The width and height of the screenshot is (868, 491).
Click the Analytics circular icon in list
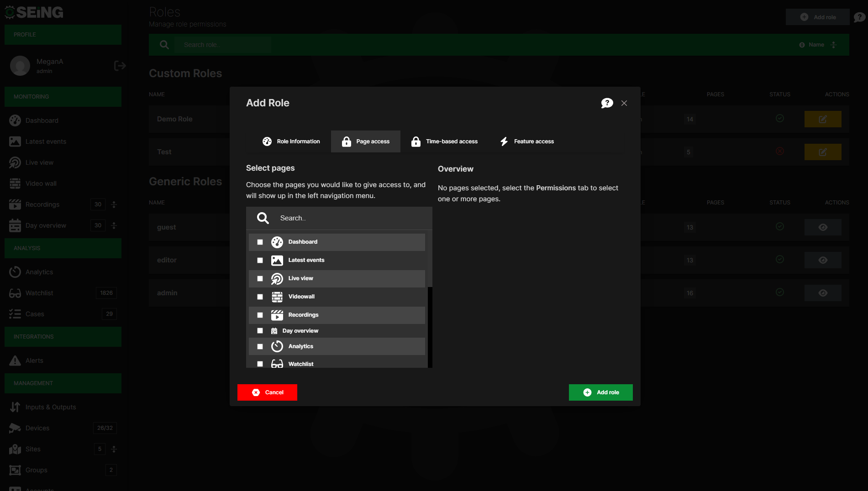(x=277, y=346)
